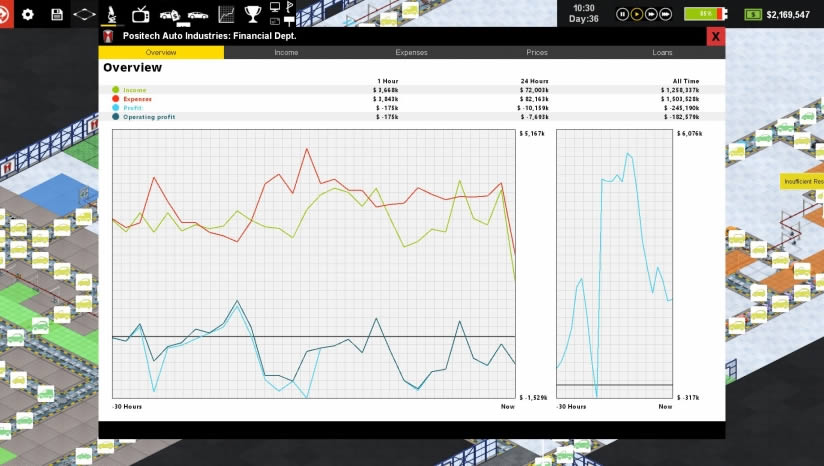824x466 pixels.
Task: Click the red arrow icon at top-left
Action: (6, 14)
